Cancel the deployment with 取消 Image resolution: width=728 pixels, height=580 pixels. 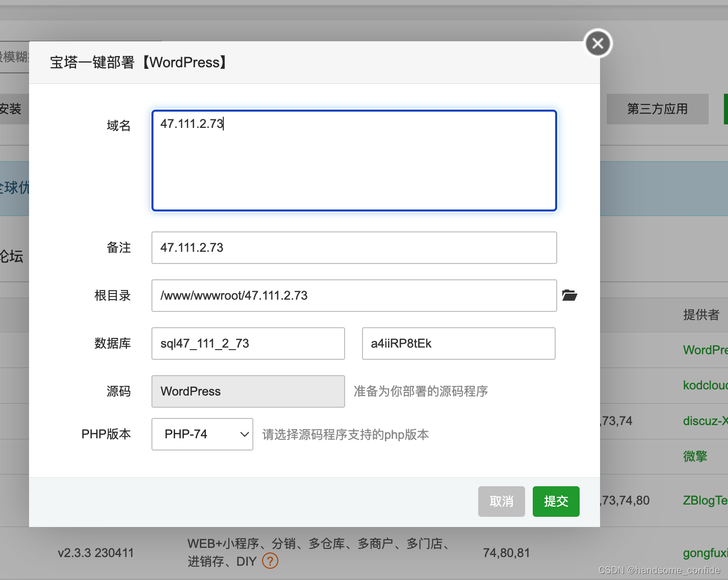coord(502,502)
